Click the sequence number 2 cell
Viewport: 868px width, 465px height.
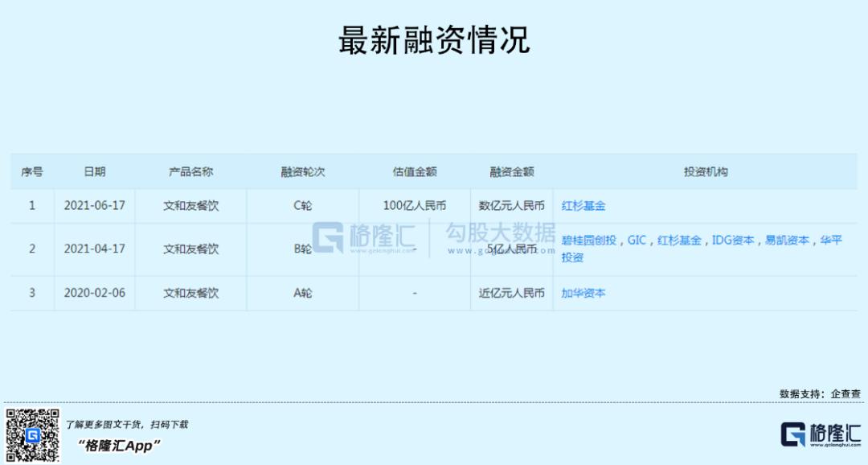[x=32, y=249]
